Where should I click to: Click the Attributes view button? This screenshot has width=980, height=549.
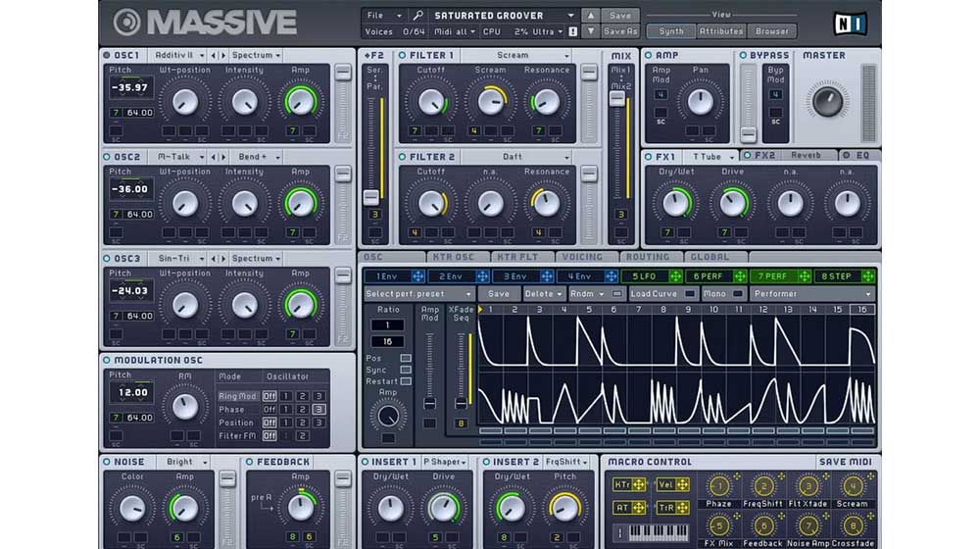(x=720, y=30)
